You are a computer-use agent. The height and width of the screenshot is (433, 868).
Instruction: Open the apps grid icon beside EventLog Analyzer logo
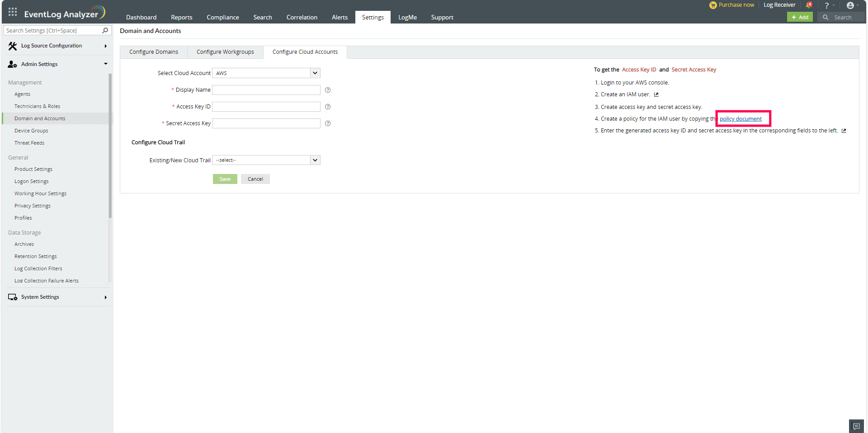[x=12, y=12]
